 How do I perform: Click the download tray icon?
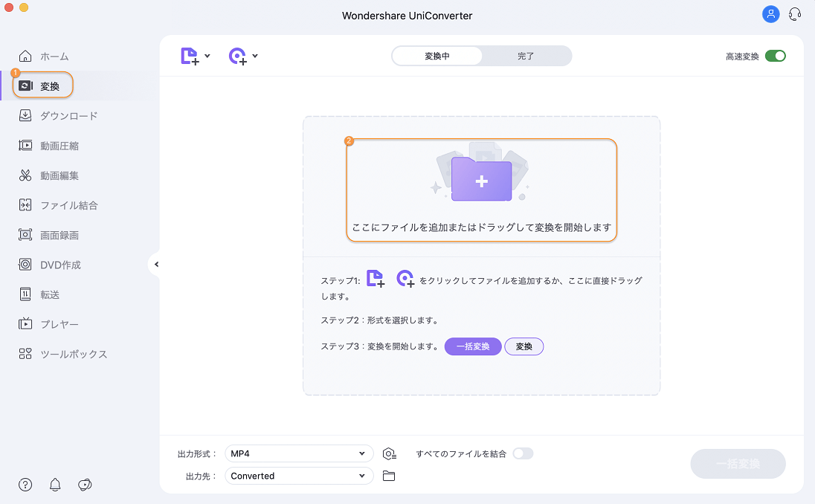click(25, 115)
